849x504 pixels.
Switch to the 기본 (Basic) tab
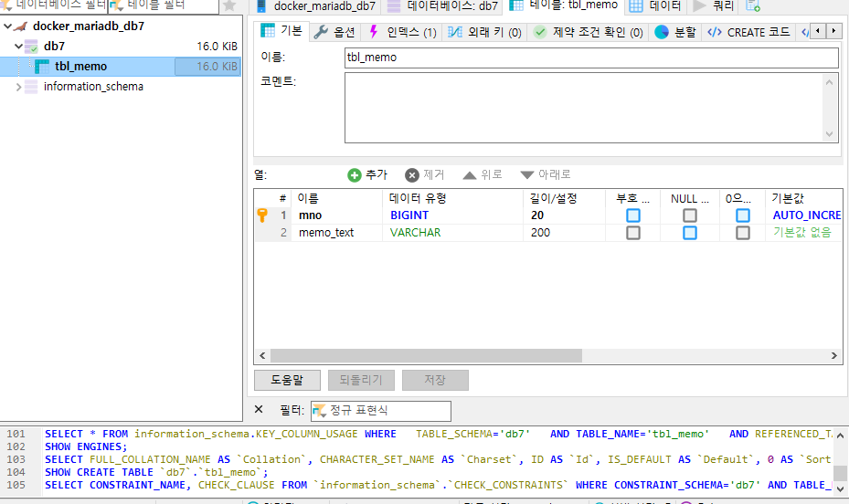pyautogui.click(x=281, y=31)
